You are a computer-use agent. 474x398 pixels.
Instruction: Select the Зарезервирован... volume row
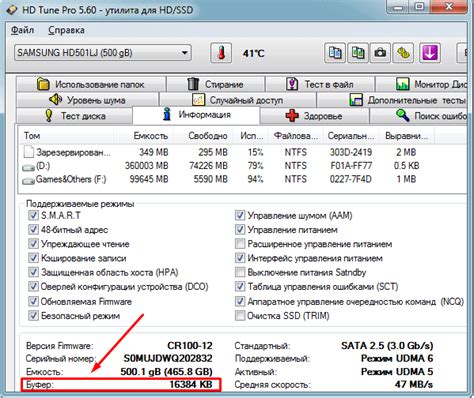click(x=241, y=152)
